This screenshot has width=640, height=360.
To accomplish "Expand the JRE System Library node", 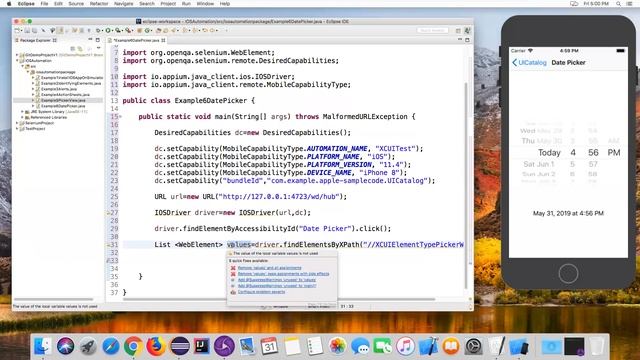I will (22, 111).
